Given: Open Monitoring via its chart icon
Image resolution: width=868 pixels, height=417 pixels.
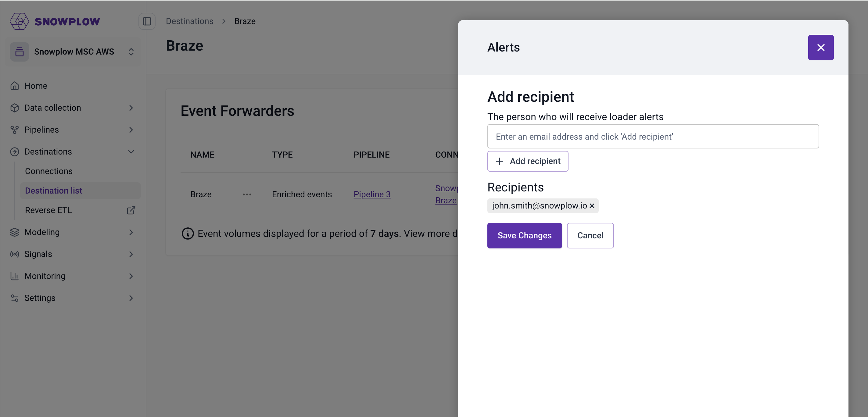Looking at the screenshot, I should tap(15, 276).
